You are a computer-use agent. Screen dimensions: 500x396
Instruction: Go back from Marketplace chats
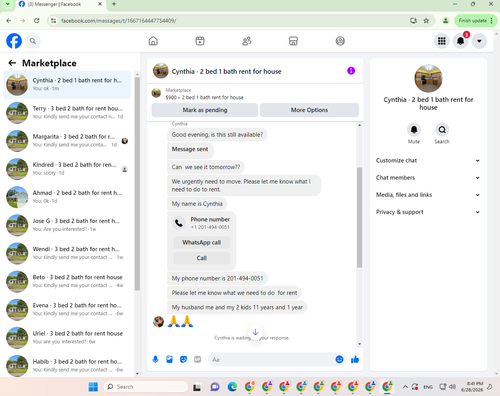point(12,63)
